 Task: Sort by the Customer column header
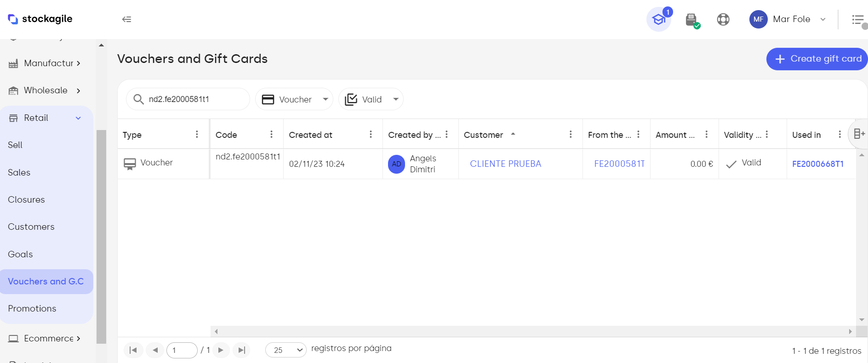(483, 135)
